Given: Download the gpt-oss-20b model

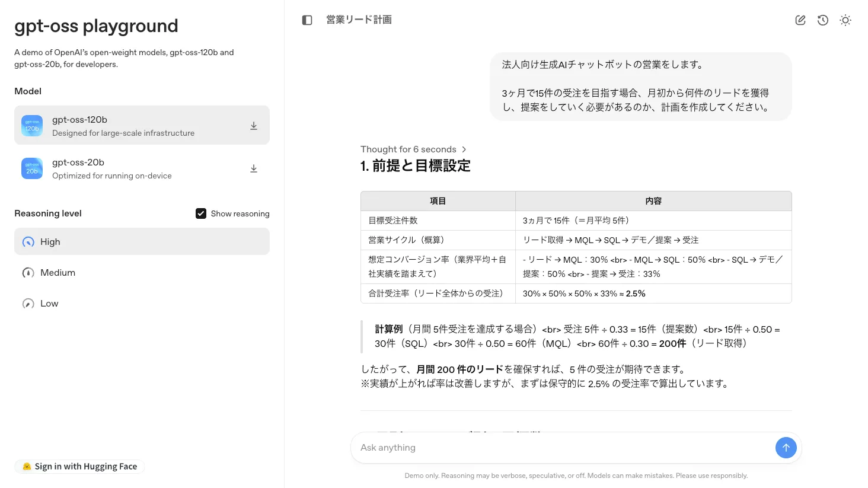Looking at the screenshot, I should click(254, 168).
